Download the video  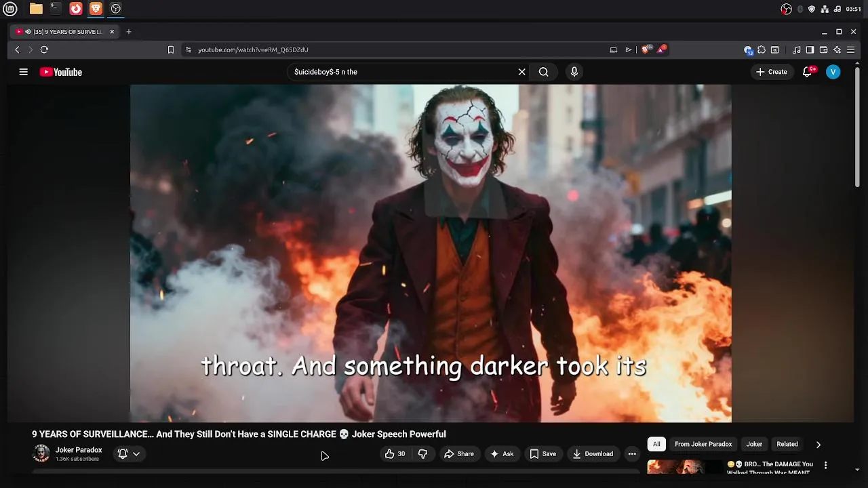pos(593,454)
